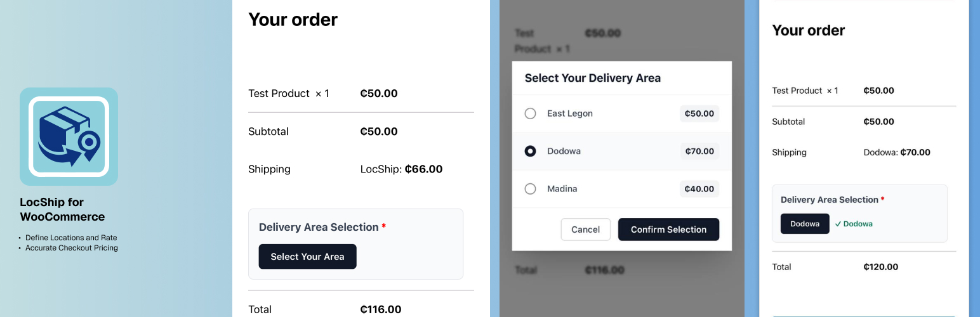This screenshot has width=980, height=317.
Task: Click the ₵70.00 price badge for Dodowa
Action: tap(699, 152)
